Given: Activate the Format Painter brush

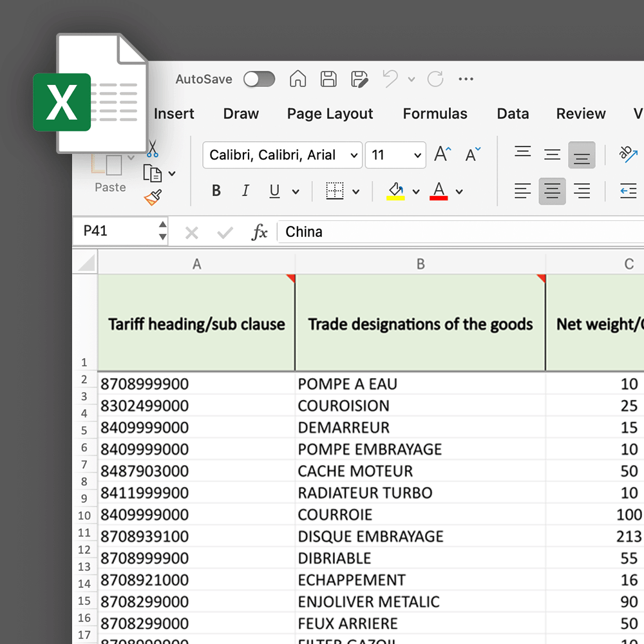Looking at the screenshot, I should 153,197.
